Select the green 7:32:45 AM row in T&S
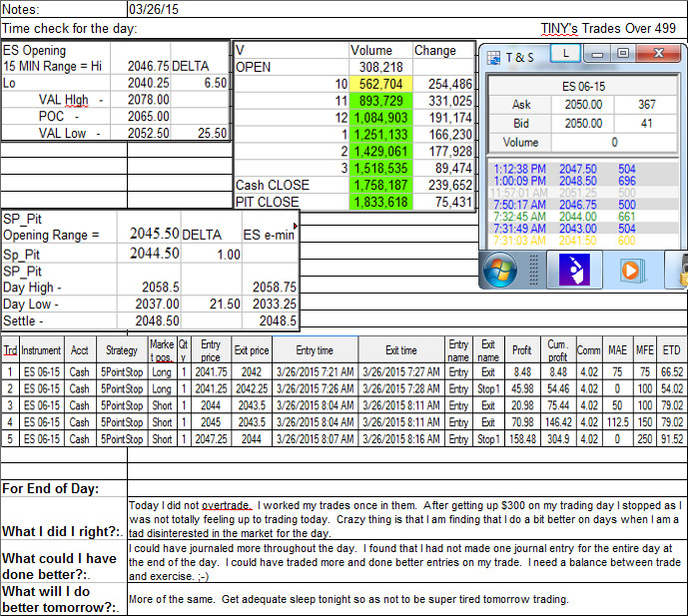Image resolution: width=688 pixels, height=616 pixels. (583, 217)
